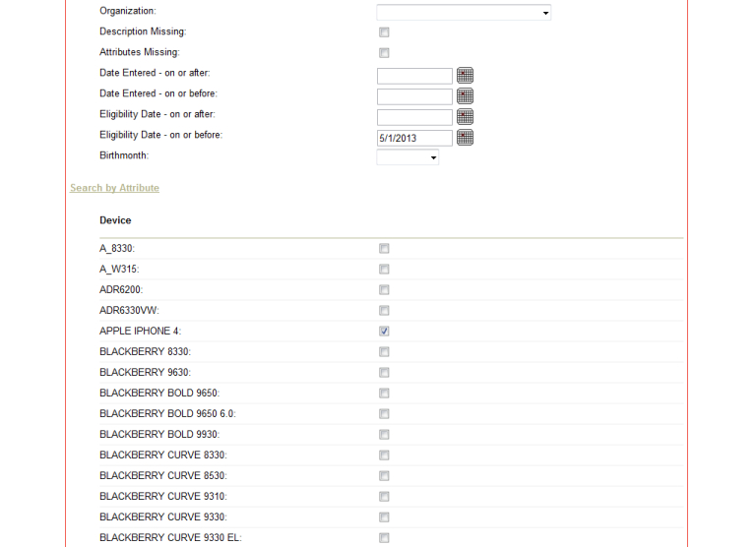
Task: Click the Description Missing label
Action: [143, 31]
